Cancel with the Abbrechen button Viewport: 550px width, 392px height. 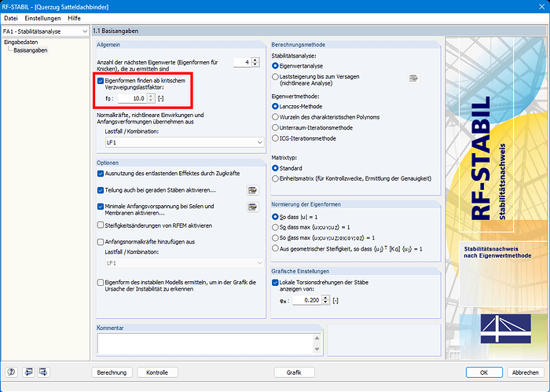click(526, 372)
